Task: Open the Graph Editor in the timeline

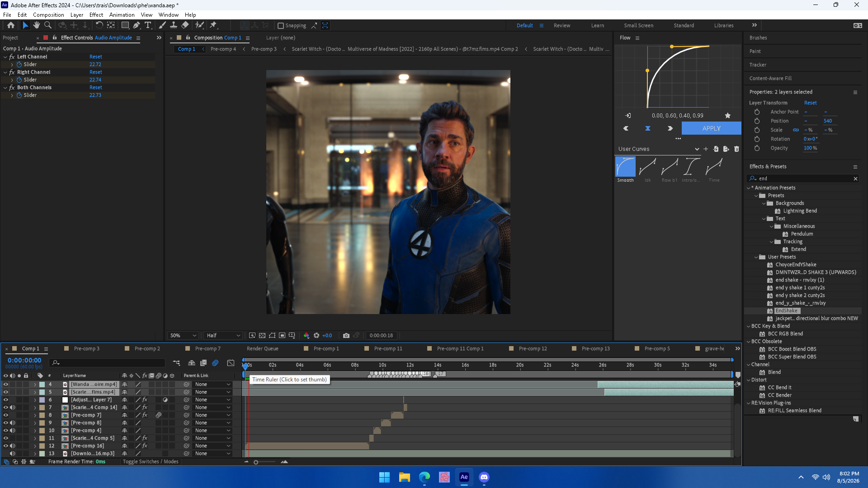Action: (x=231, y=363)
